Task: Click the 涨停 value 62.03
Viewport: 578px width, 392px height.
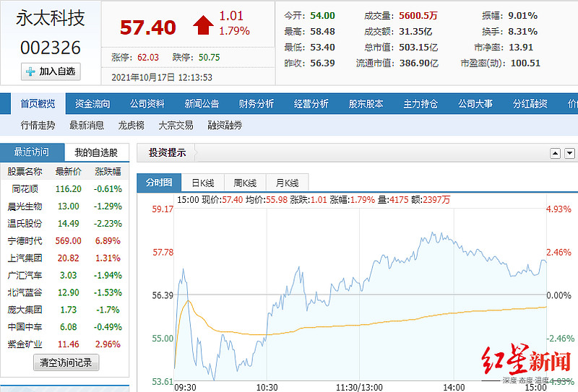Action: tap(148, 58)
